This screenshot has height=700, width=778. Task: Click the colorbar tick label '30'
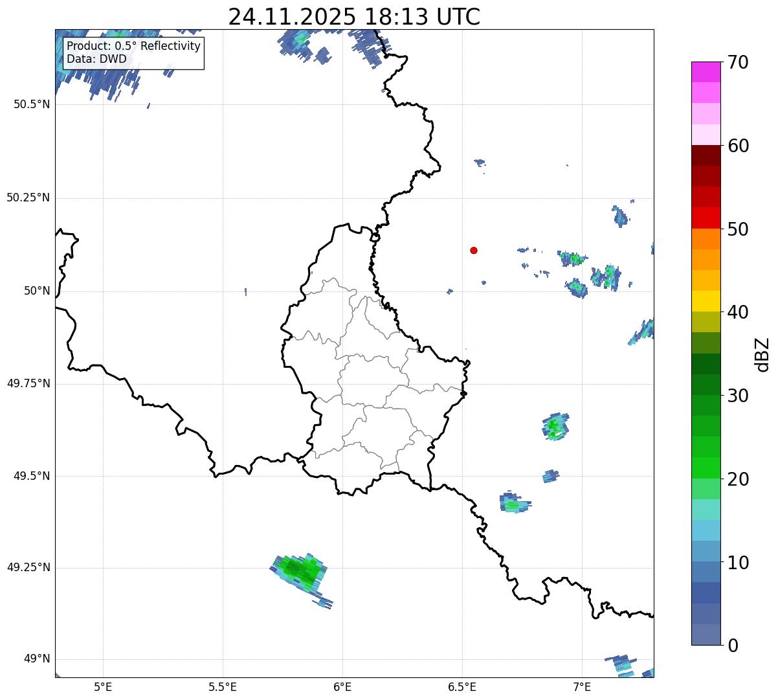coord(737,396)
